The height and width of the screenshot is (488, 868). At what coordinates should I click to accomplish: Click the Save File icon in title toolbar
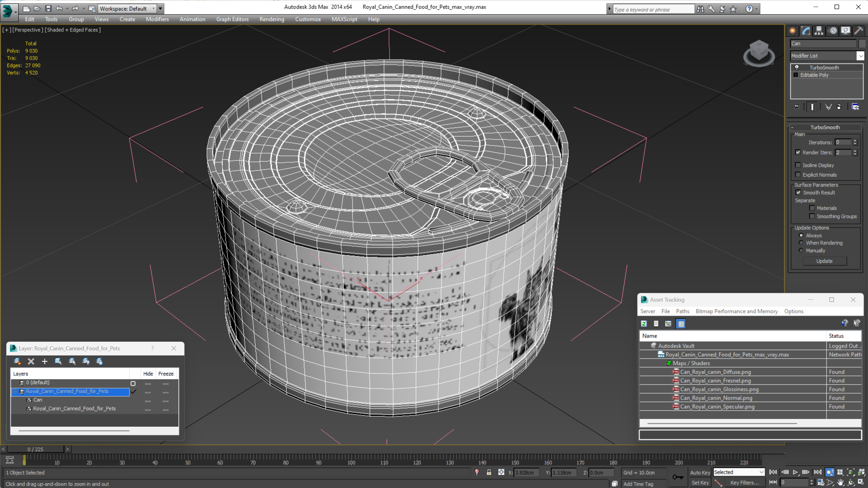tap(48, 9)
